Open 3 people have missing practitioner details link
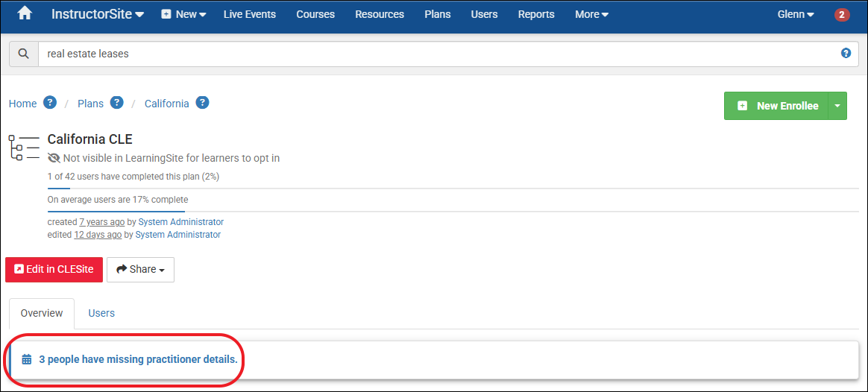 (139, 359)
